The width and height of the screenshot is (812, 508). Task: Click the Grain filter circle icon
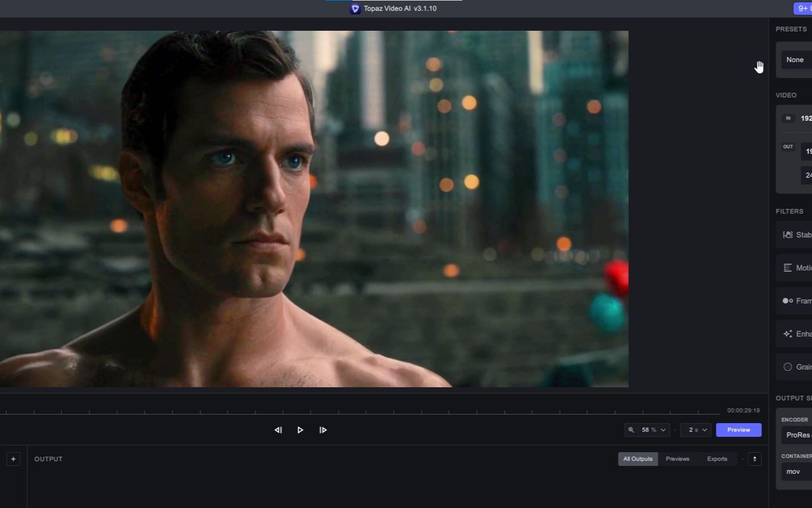pyautogui.click(x=788, y=367)
